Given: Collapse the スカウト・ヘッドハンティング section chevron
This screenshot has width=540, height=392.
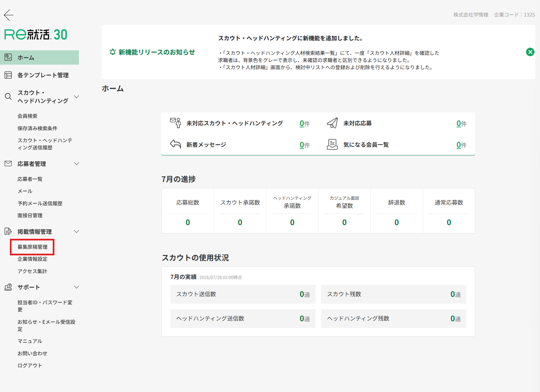Looking at the screenshot, I should coord(77,96).
